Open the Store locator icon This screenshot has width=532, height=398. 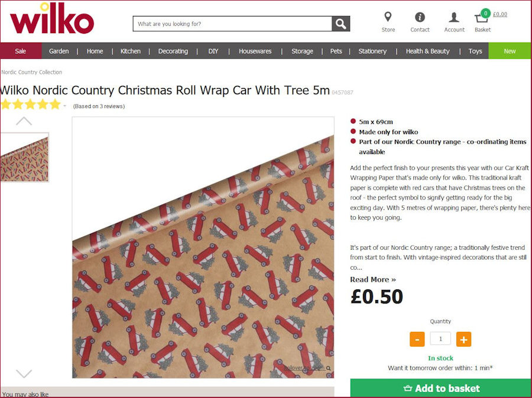pyautogui.click(x=388, y=18)
